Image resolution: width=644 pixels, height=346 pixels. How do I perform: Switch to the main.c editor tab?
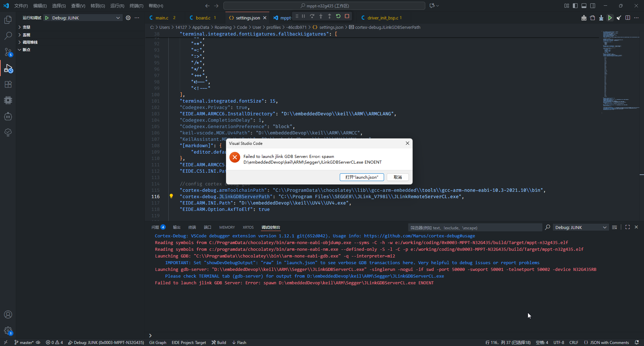pos(162,18)
